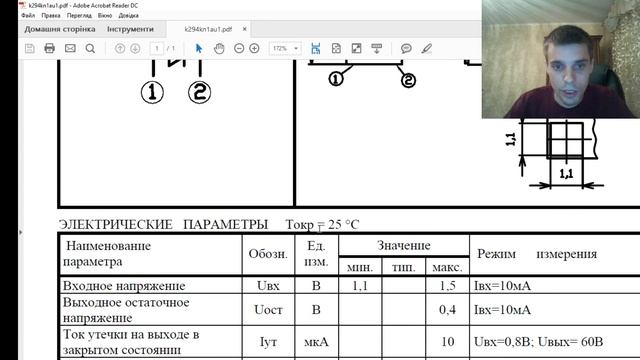Screen dimensions: 640x360
Task: Expand the left navigation pane arrow
Action: click(x=20, y=232)
